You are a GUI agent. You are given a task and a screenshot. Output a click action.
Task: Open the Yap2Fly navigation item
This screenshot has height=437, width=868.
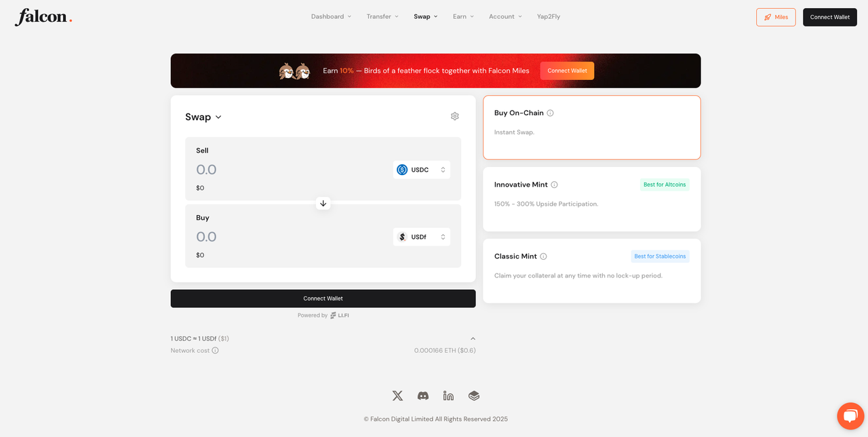tap(548, 16)
